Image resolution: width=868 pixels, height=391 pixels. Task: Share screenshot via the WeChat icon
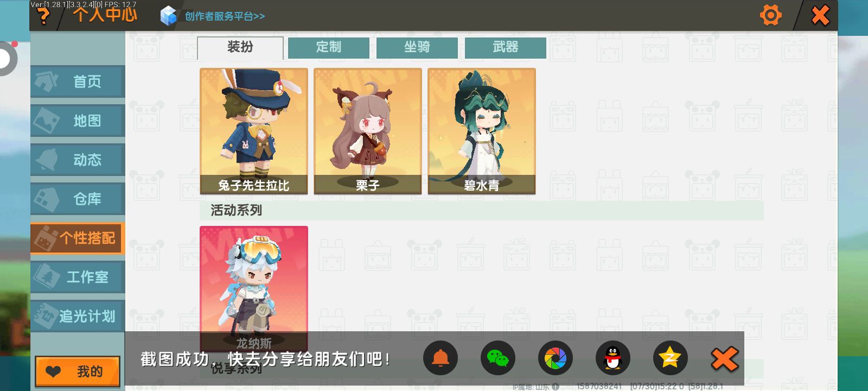498,358
